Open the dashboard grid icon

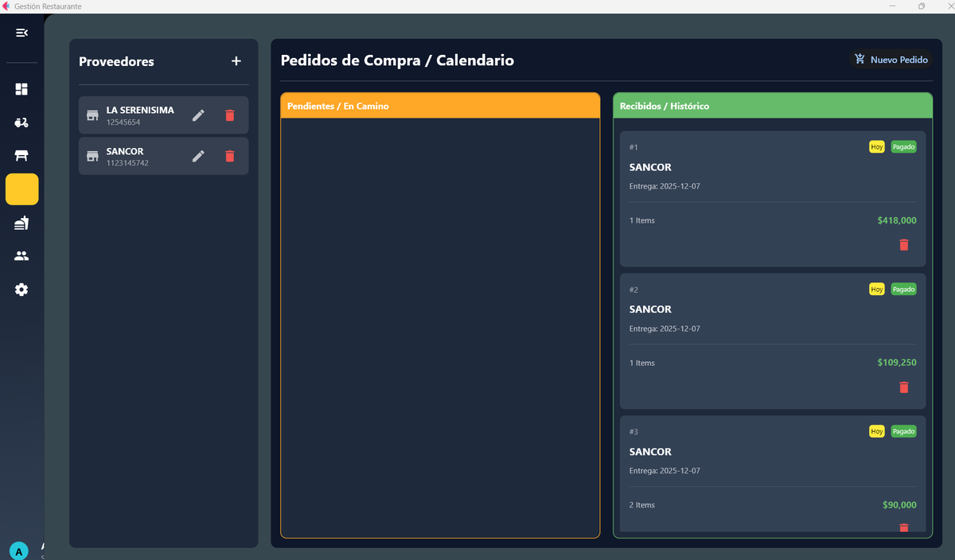click(x=21, y=89)
